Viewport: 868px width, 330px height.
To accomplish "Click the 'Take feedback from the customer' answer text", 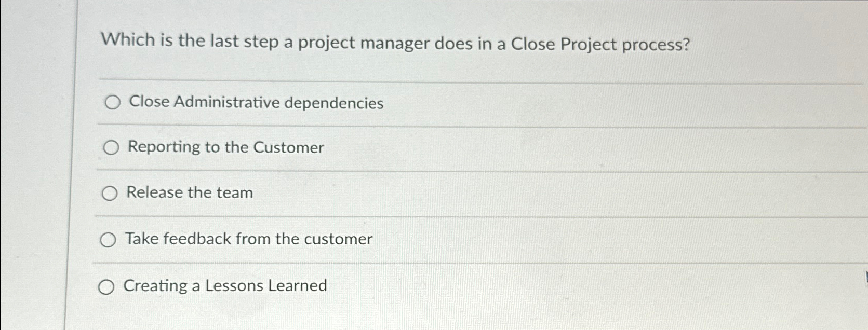I will pos(247,239).
